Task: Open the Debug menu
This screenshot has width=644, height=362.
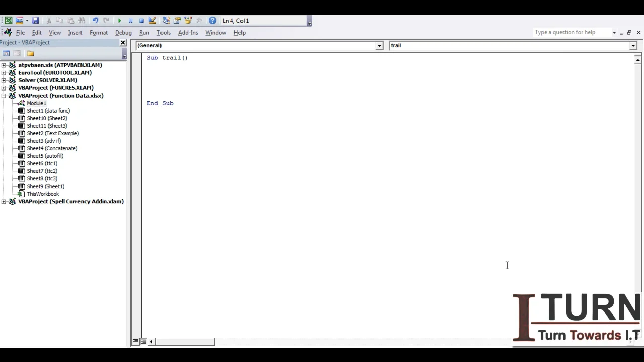Action: point(123,33)
